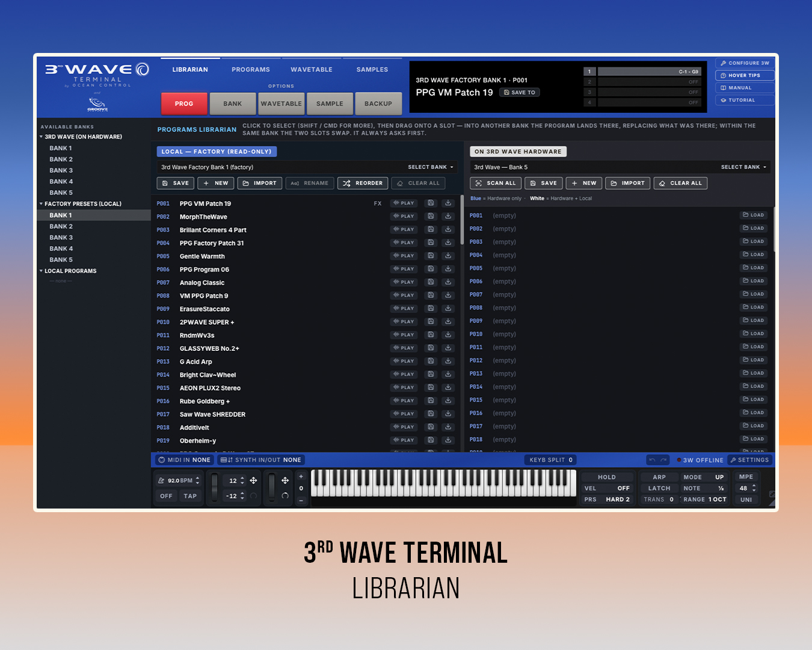Click the save icon in Oberheim-y row

click(431, 441)
